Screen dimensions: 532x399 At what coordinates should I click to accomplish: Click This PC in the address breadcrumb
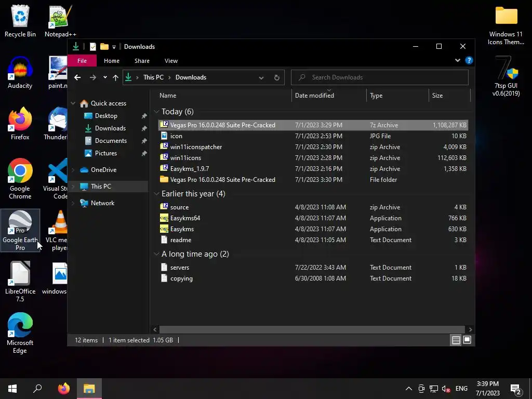point(153,77)
